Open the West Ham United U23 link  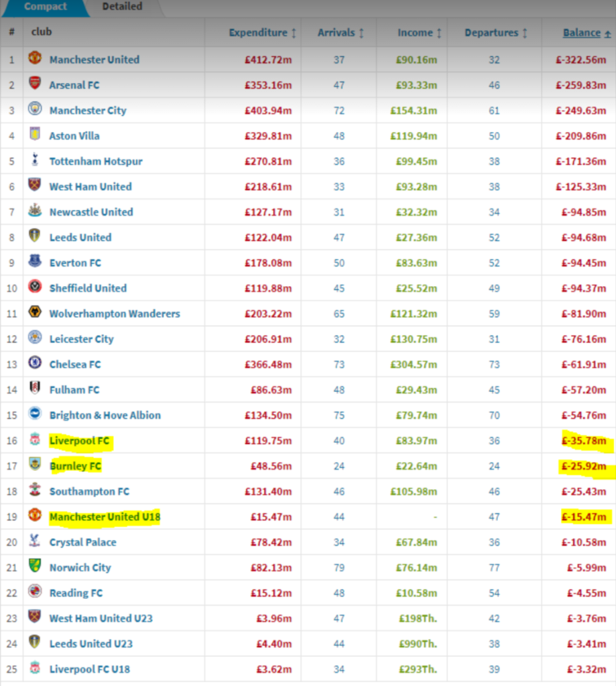[101, 618]
